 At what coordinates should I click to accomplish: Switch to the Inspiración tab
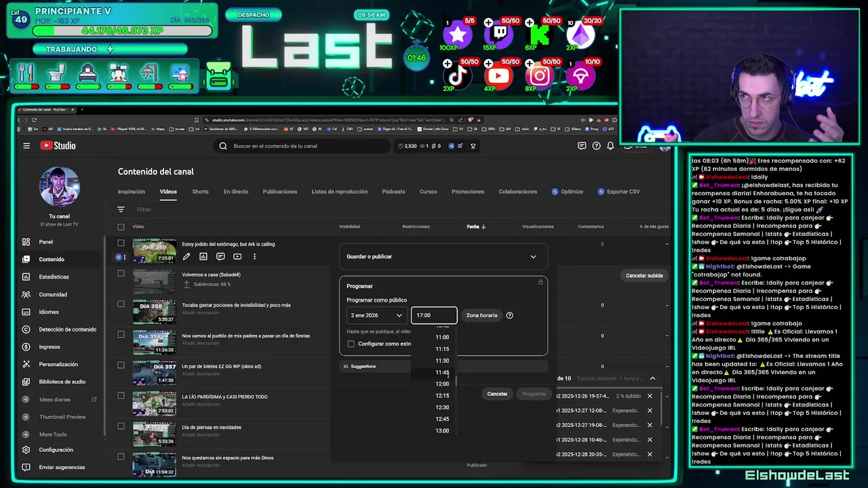[132, 192]
